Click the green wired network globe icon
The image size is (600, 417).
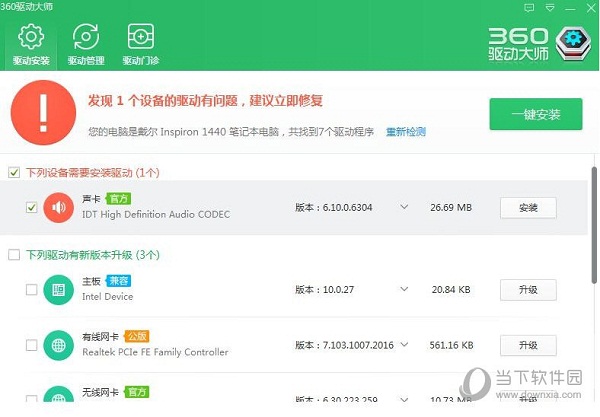click(59, 345)
